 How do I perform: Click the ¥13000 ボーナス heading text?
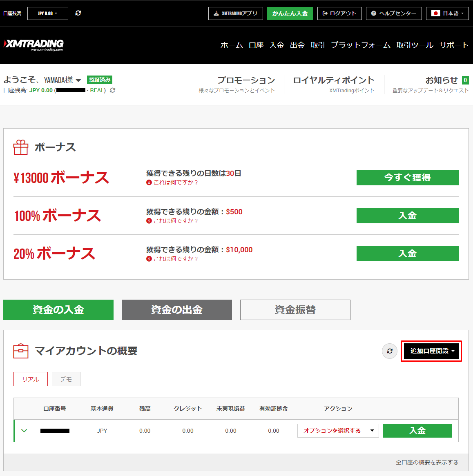click(61, 178)
